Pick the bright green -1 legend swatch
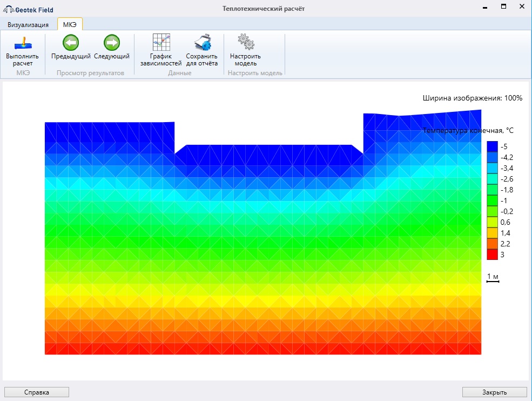Viewport: 532px width, 401px height. (x=492, y=201)
